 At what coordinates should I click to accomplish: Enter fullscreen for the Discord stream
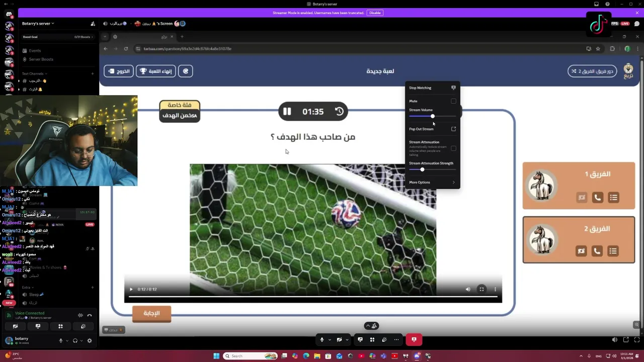coord(637,340)
